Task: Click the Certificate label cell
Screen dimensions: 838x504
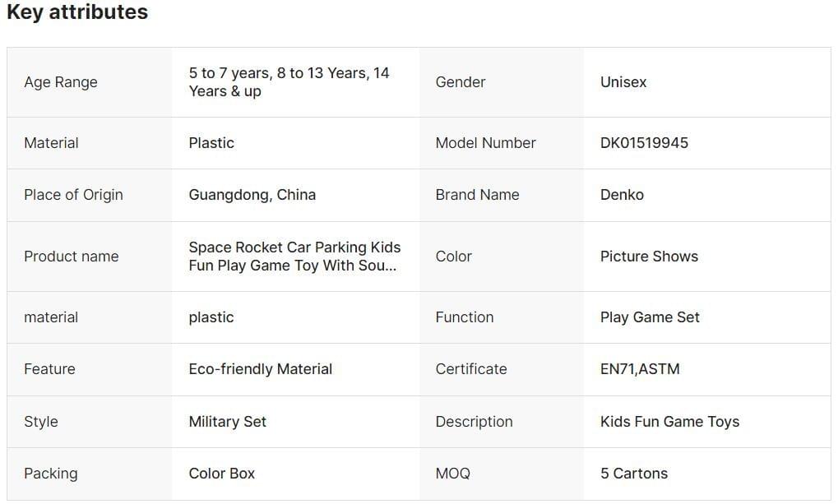Action: [471, 369]
